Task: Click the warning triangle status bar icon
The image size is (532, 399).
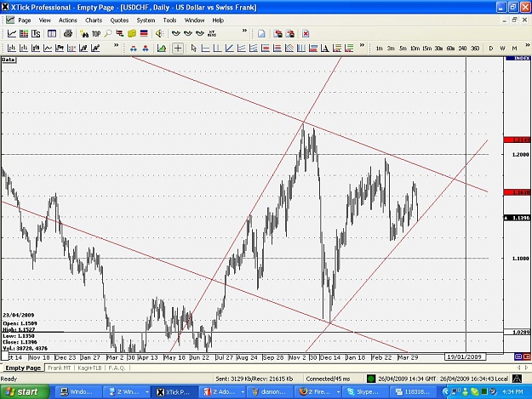Action: (517, 379)
